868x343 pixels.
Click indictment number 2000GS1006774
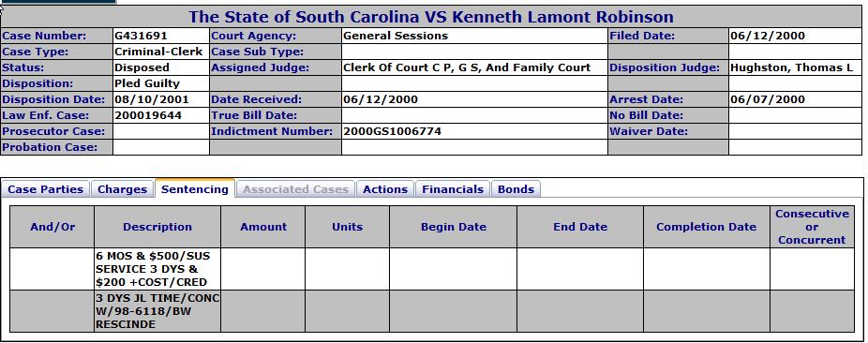(392, 131)
